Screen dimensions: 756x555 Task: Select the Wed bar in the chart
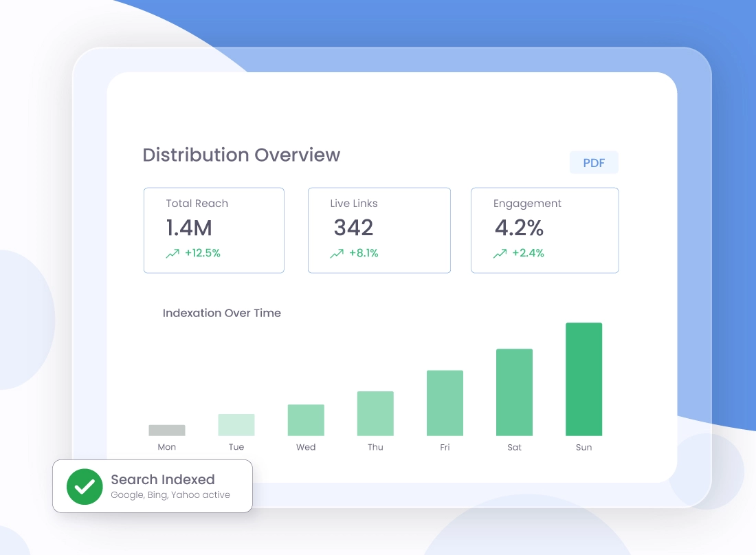[306, 420]
